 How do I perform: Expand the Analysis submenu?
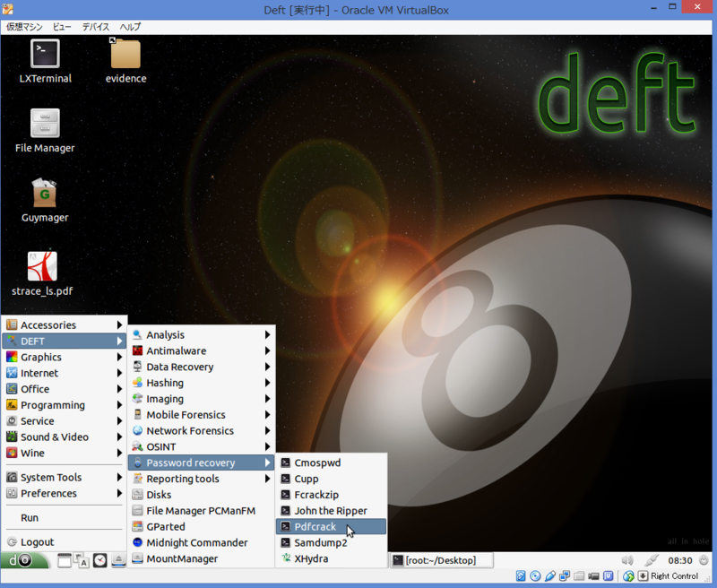click(x=201, y=334)
